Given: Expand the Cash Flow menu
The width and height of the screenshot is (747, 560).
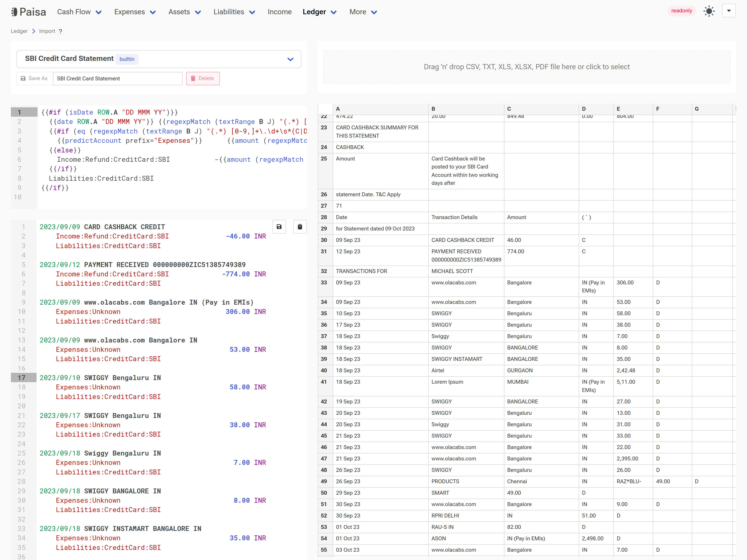Looking at the screenshot, I should click(x=79, y=12).
